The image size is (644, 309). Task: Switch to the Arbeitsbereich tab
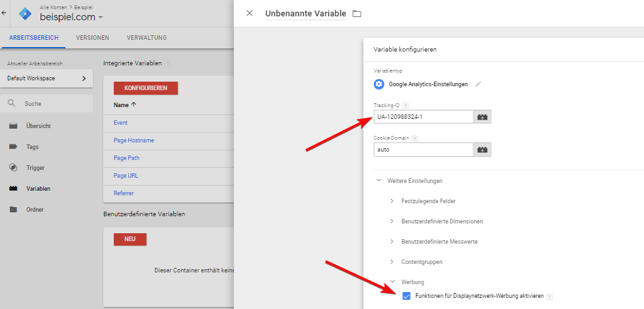click(34, 38)
